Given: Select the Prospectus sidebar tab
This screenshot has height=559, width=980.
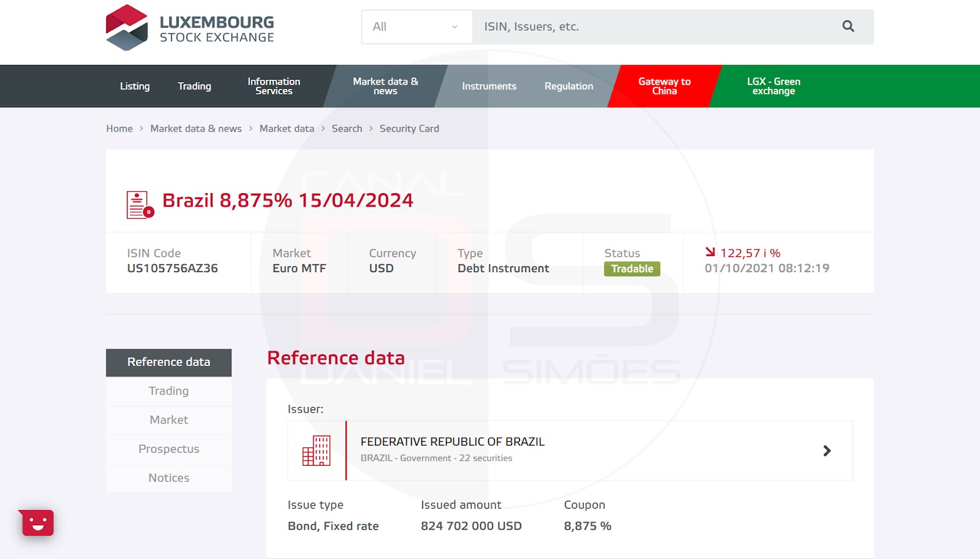Looking at the screenshot, I should point(168,449).
